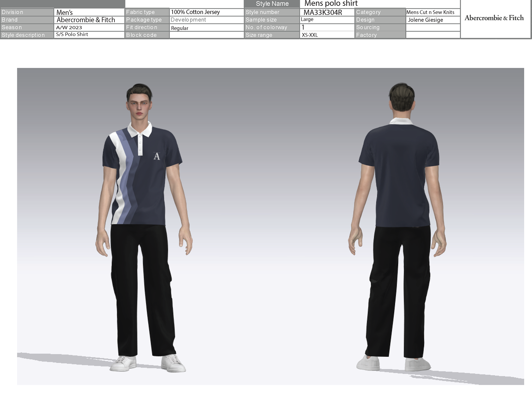The width and height of the screenshot is (532, 411).
Task: Select the Size range XS-XXL cell
Action: [x=310, y=35]
